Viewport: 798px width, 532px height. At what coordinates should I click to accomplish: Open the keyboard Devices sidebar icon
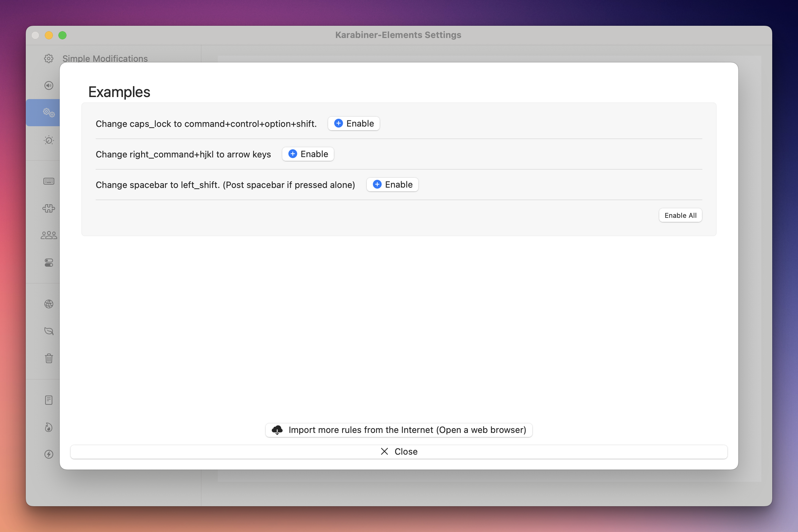coord(49,181)
